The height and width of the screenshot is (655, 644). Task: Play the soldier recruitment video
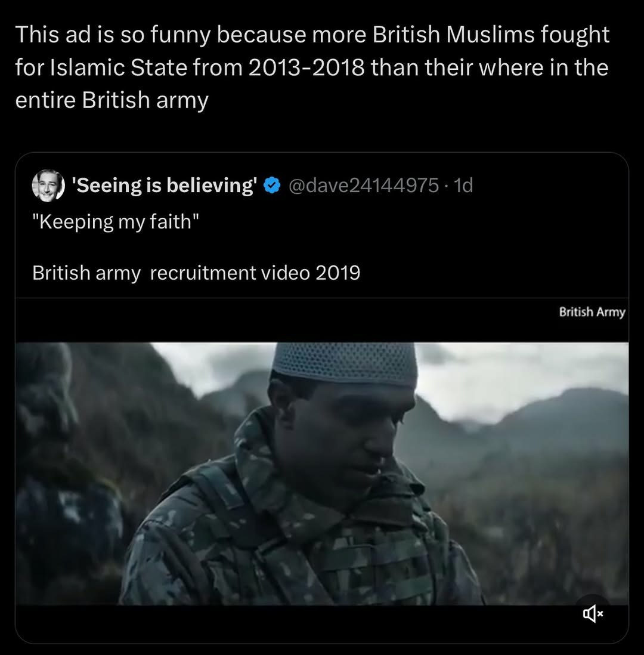(322, 472)
